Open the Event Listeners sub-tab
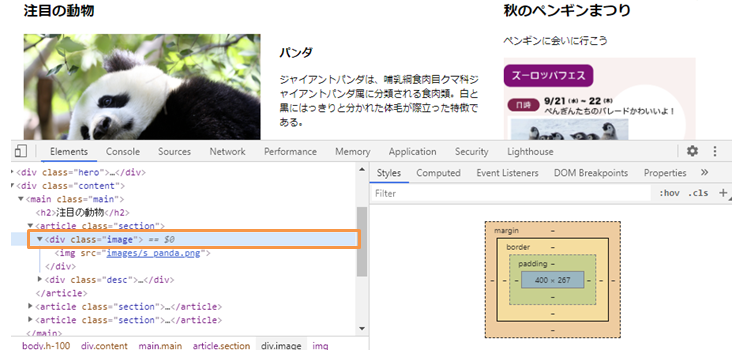738x363 pixels. (507, 173)
